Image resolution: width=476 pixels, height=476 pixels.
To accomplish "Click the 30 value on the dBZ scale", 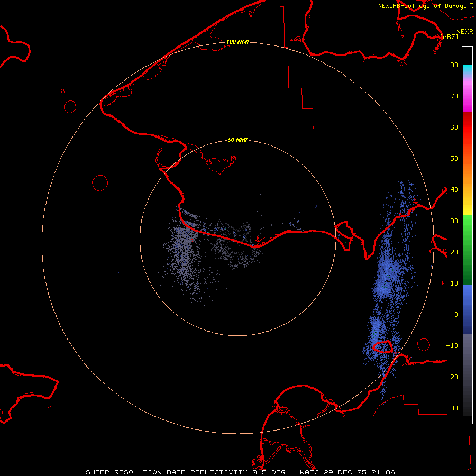I will coord(454,221).
